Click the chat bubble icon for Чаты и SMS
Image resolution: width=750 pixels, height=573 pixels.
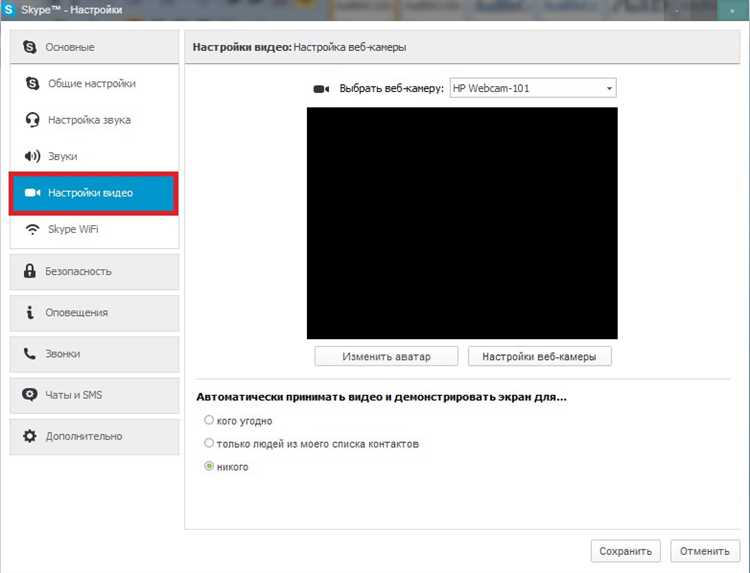tap(30, 395)
